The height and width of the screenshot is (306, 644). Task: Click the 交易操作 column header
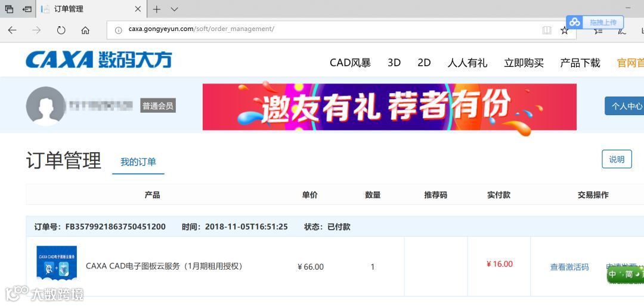coord(593,195)
